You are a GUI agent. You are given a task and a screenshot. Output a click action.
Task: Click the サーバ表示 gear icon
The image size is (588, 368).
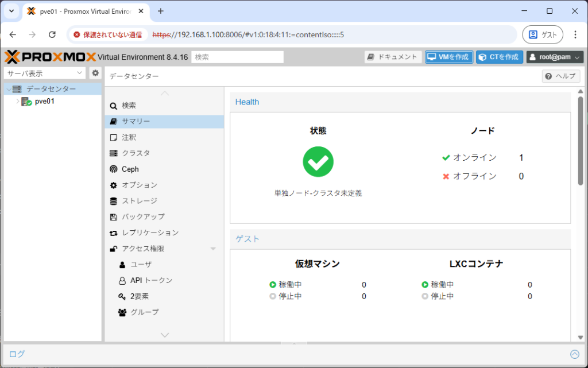95,73
